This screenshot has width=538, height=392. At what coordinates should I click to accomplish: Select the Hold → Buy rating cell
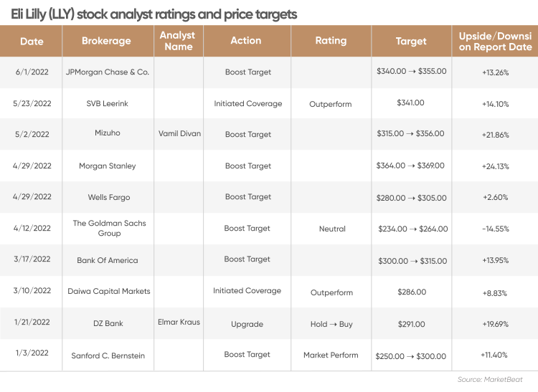coord(331,324)
